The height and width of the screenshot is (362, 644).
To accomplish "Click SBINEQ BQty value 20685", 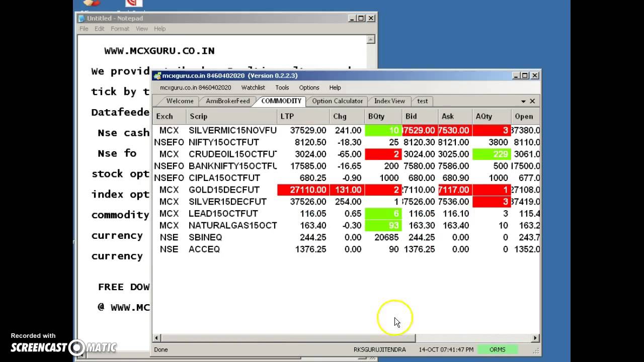I will click(x=386, y=237).
